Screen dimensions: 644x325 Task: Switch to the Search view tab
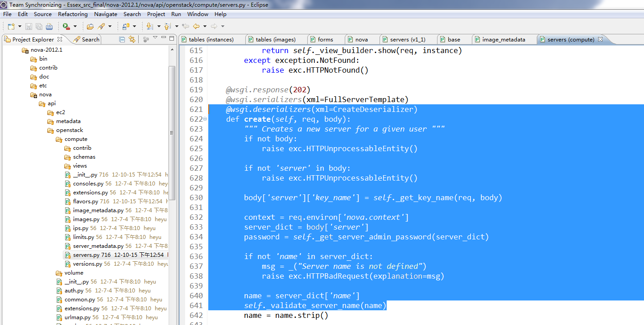(x=86, y=39)
